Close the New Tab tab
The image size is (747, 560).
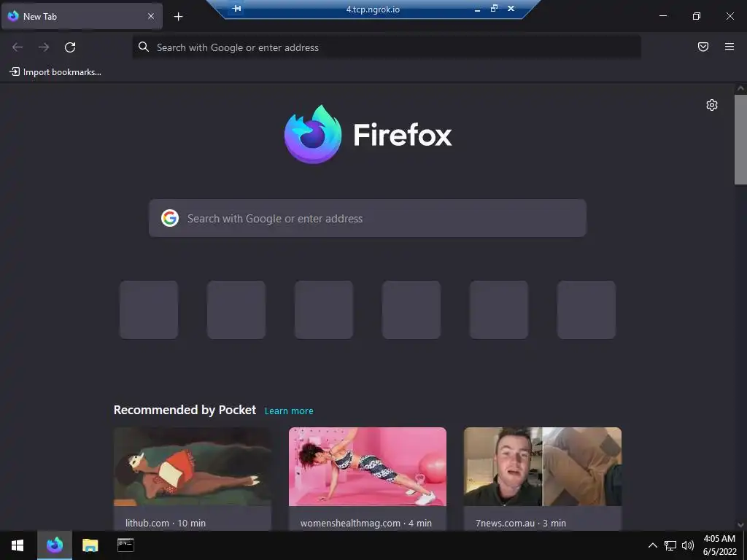(151, 16)
